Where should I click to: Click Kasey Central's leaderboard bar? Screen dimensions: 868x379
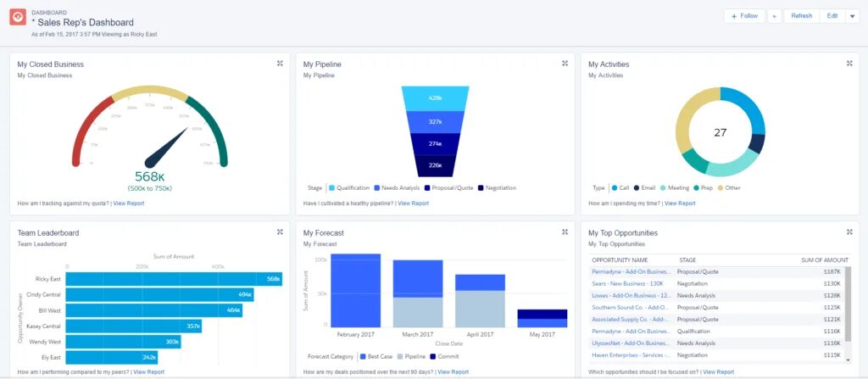(x=133, y=326)
